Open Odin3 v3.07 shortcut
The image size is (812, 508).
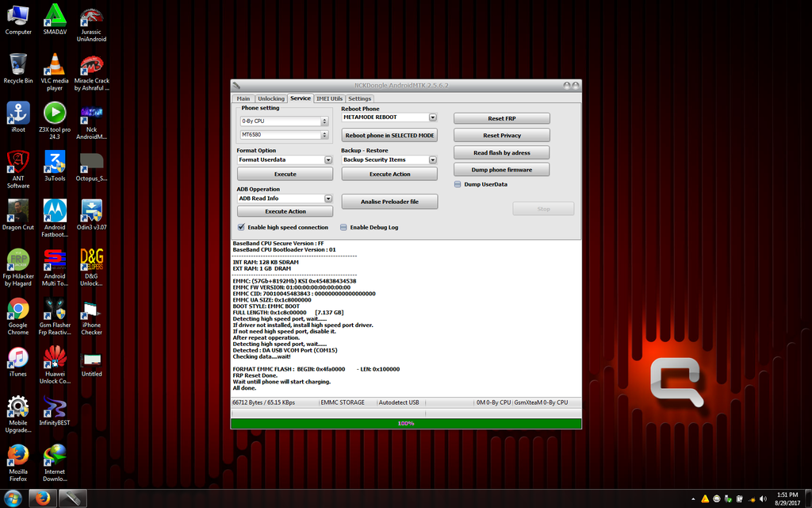92,214
